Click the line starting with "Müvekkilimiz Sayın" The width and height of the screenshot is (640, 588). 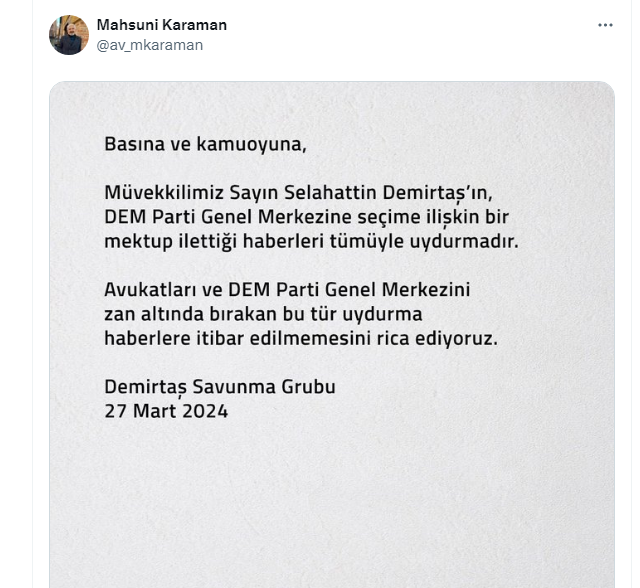point(298,193)
